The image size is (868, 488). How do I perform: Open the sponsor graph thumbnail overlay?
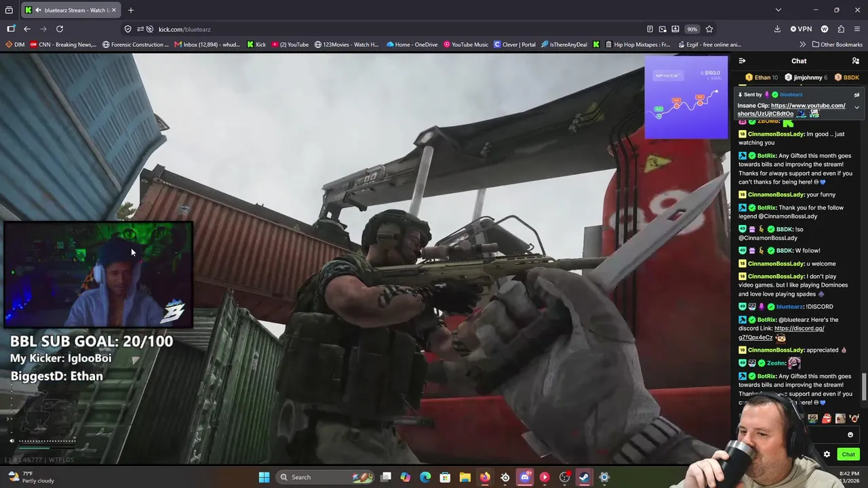[686, 97]
